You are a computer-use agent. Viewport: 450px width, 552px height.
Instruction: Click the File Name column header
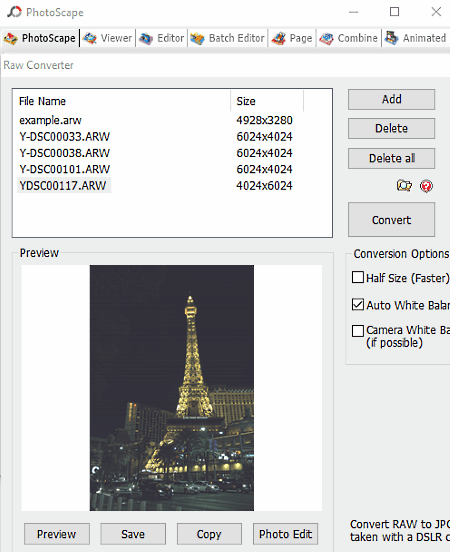pos(121,101)
